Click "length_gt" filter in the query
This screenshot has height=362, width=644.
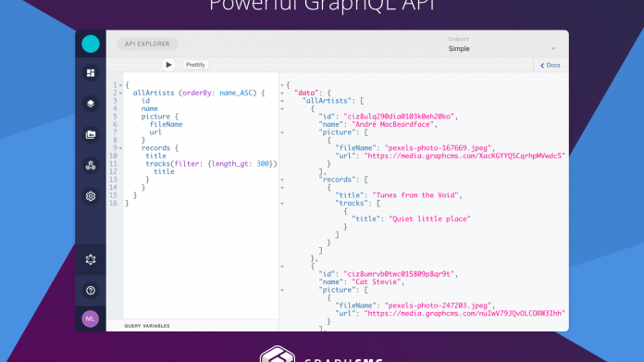tap(230, 164)
